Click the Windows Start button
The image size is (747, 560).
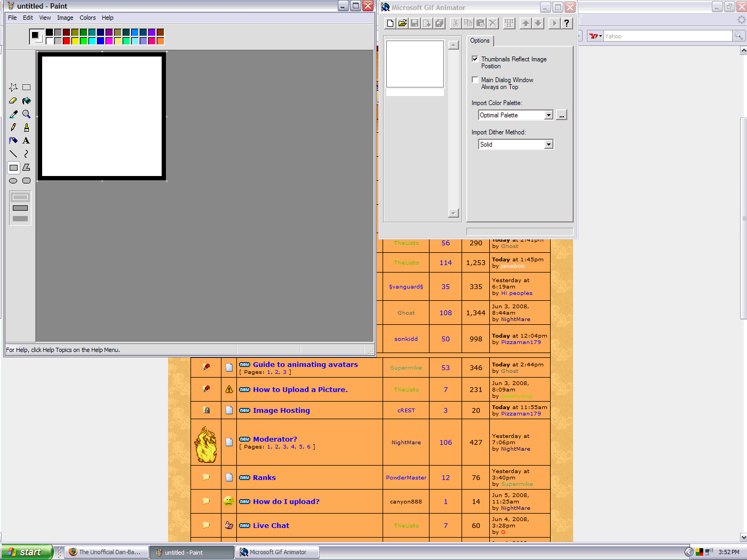[27, 553]
